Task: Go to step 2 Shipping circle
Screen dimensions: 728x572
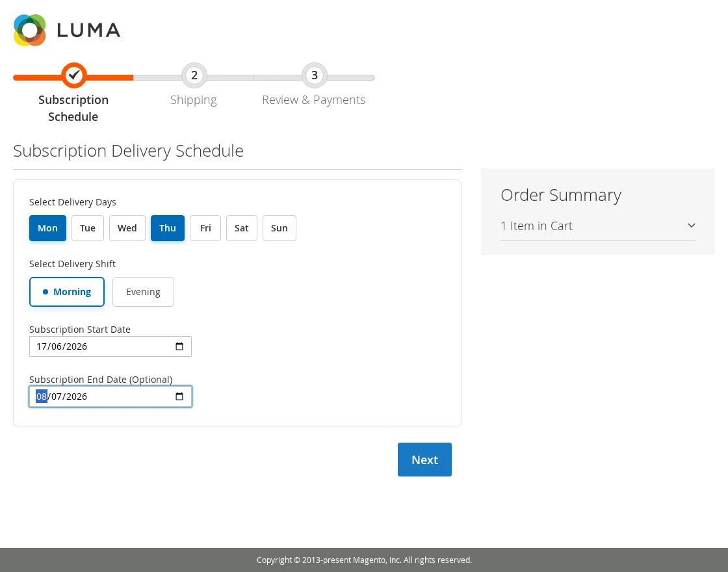Action: 194,75
